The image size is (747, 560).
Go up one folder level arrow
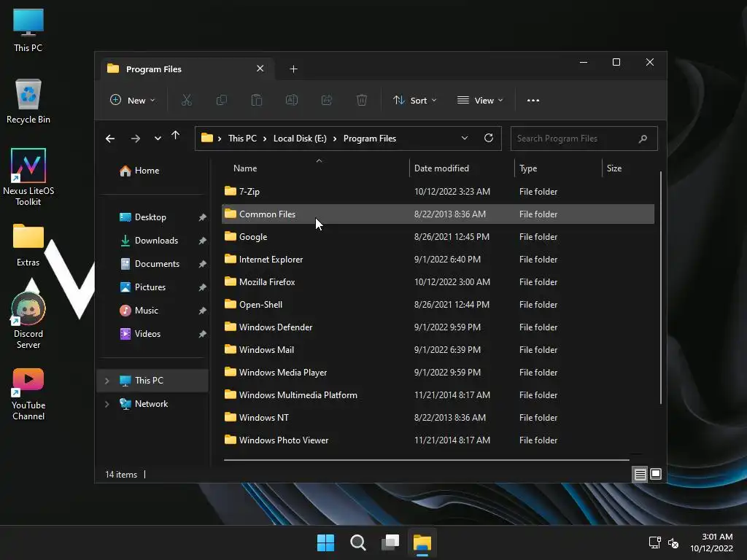coord(175,136)
